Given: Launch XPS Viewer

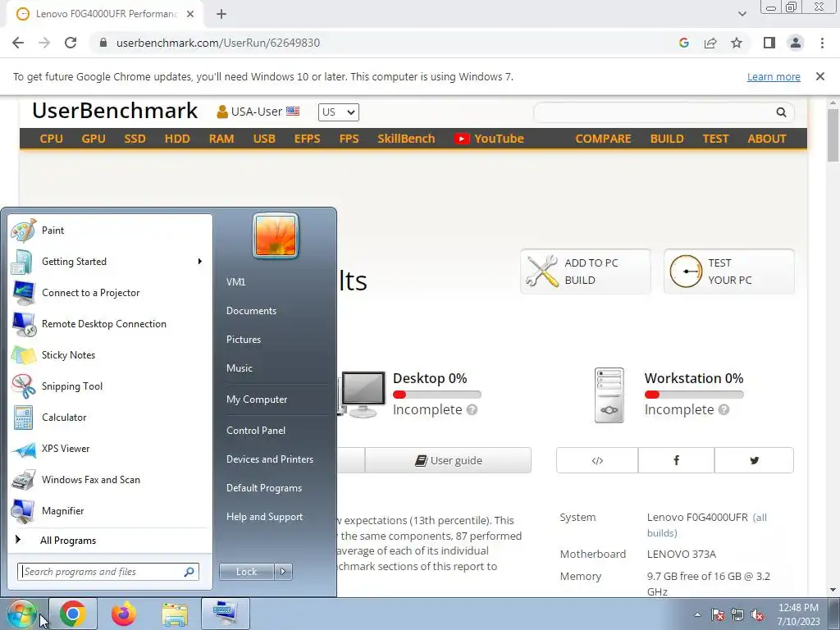Looking at the screenshot, I should [109, 449].
